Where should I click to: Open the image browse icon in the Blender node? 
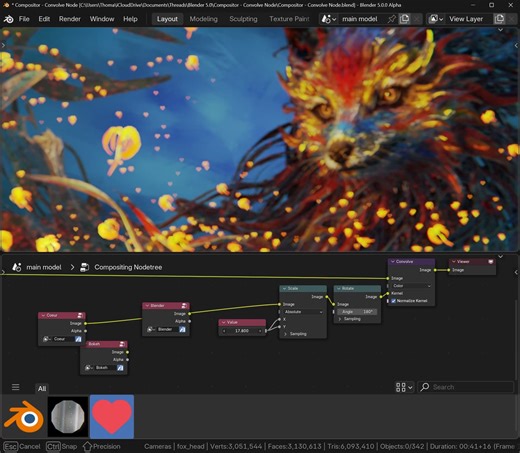tap(151, 329)
